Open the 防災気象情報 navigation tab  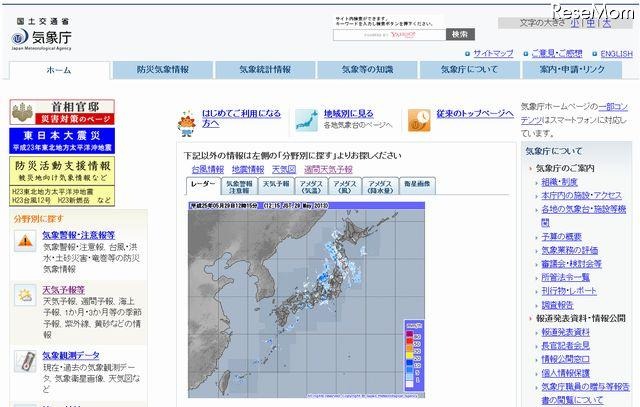click(162, 70)
